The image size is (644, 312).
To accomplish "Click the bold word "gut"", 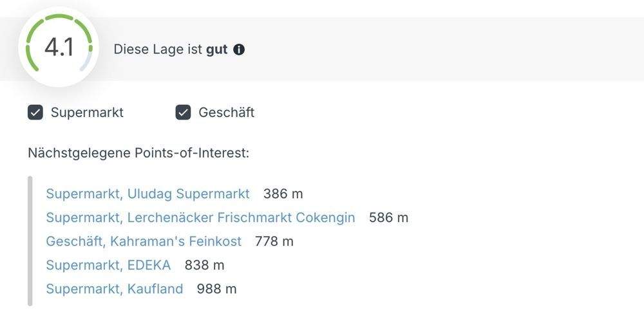I will click(x=217, y=50).
